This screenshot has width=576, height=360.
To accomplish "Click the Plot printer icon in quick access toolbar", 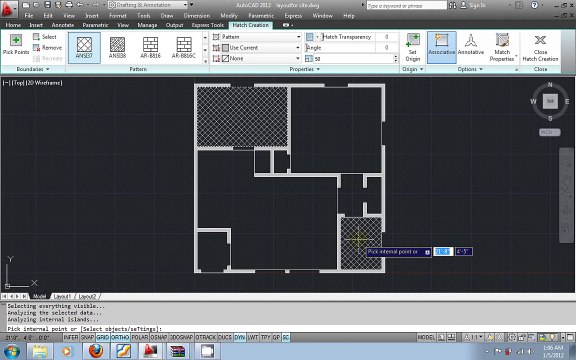I will coord(69,5).
